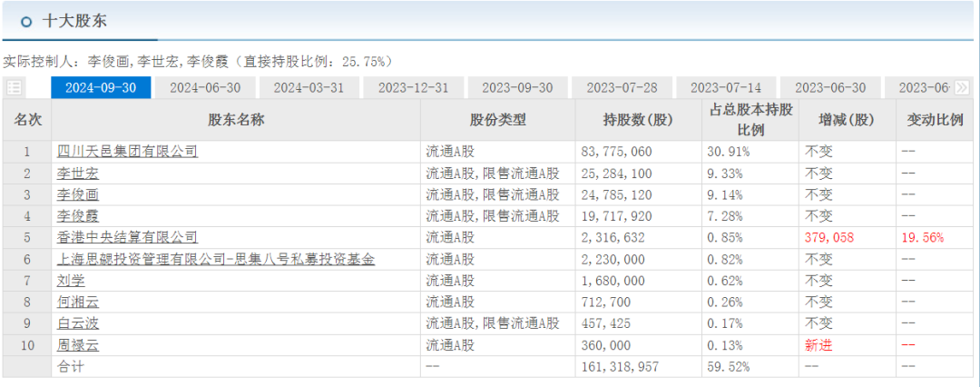Open the 2024-03-31 tab

[x=309, y=88]
